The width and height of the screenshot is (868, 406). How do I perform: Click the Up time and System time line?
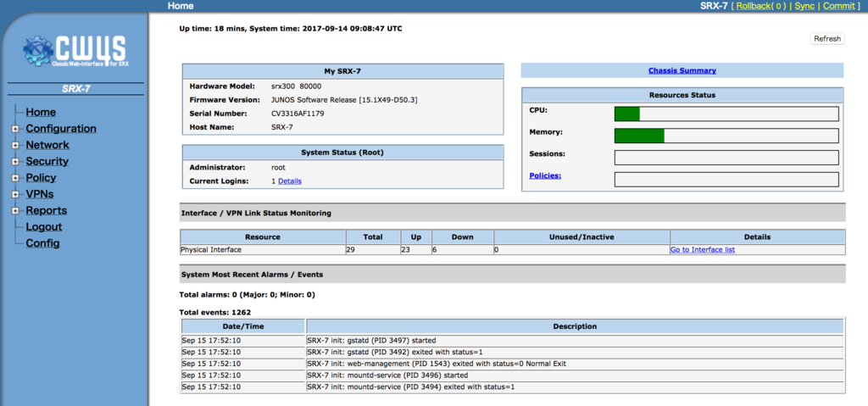point(291,28)
